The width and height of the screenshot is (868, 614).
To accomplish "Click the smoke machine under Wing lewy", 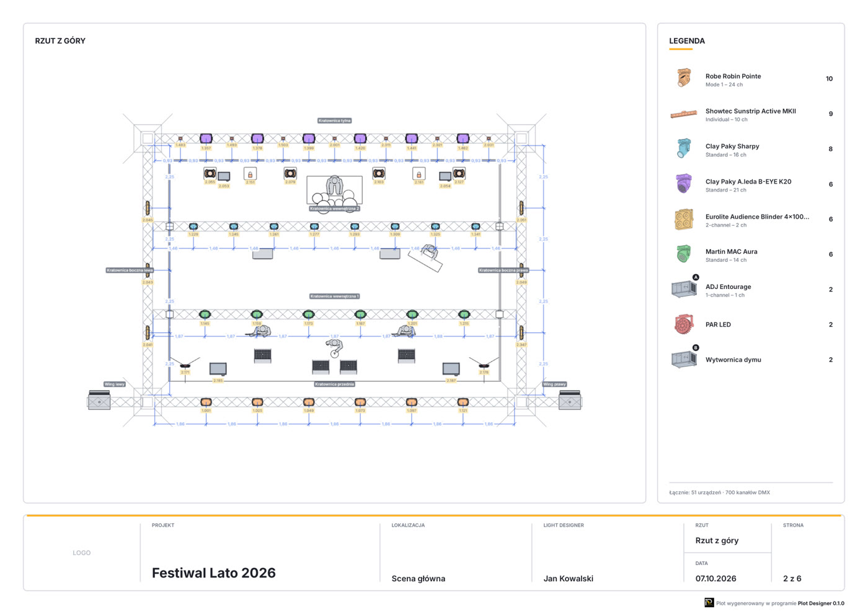I will [99, 400].
